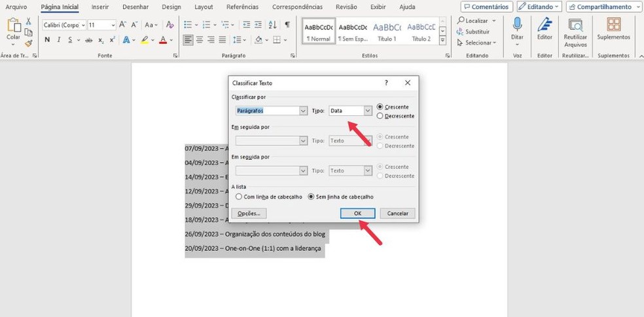Switch to the Layout tab

click(204, 7)
